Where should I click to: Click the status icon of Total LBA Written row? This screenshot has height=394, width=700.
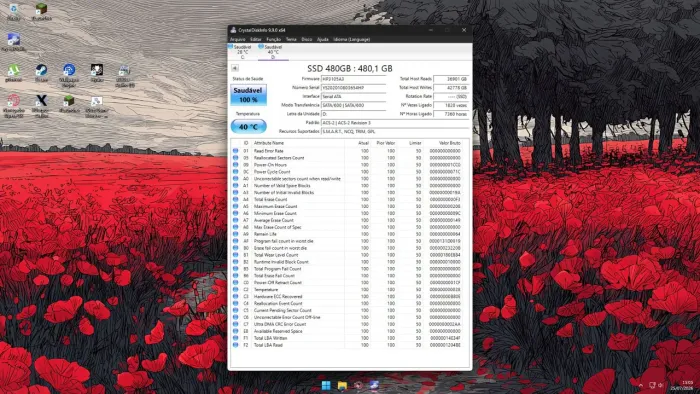point(235,338)
